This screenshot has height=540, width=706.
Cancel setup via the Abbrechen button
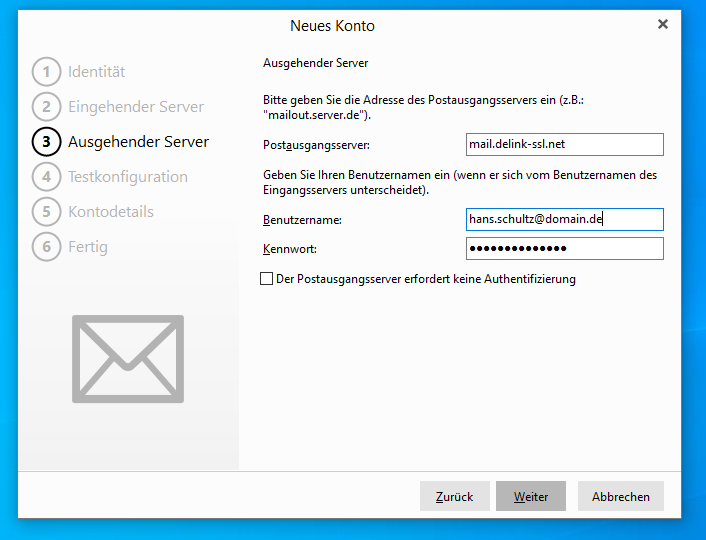coord(620,496)
